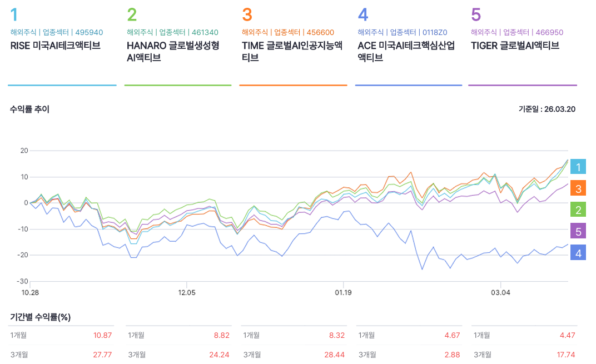
Task: Select code line 해외주식 | 업종섹터 | 456600
Action: [288, 32]
